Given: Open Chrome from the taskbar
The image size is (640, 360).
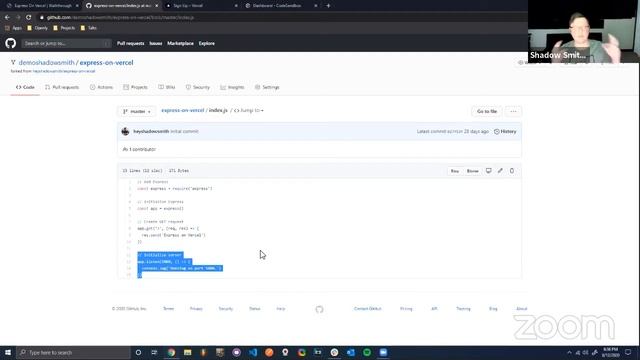Looking at the screenshot, I should pos(171,353).
